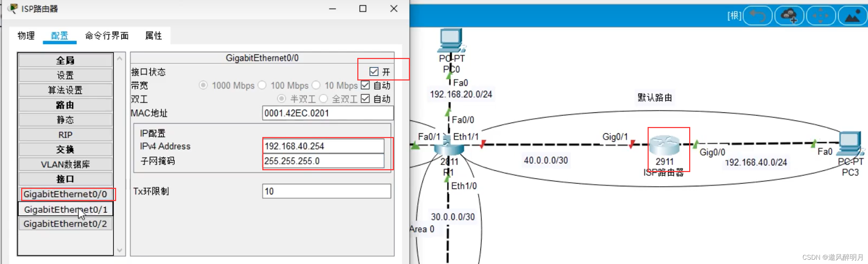Image resolution: width=868 pixels, height=264 pixels.
Task: Open the 静态 static routing button
Action: click(x=65, y=119)
